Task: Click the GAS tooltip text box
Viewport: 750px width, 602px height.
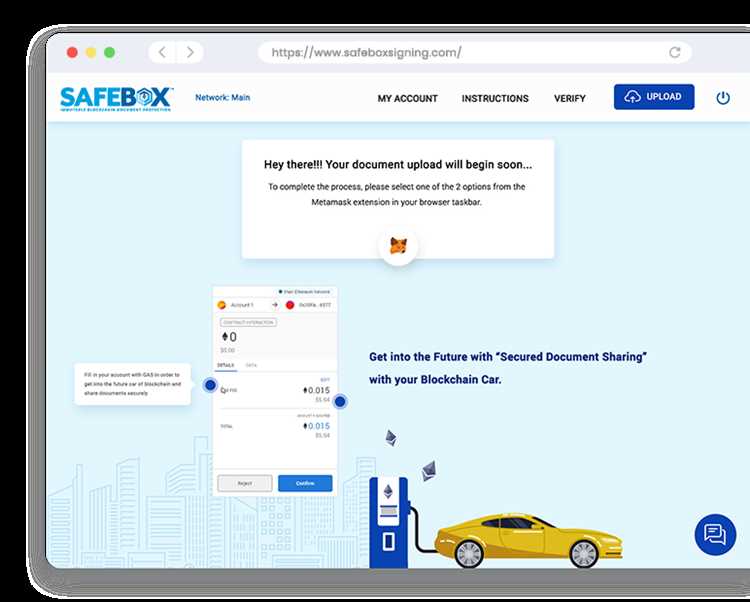Action: coord(132,384)
